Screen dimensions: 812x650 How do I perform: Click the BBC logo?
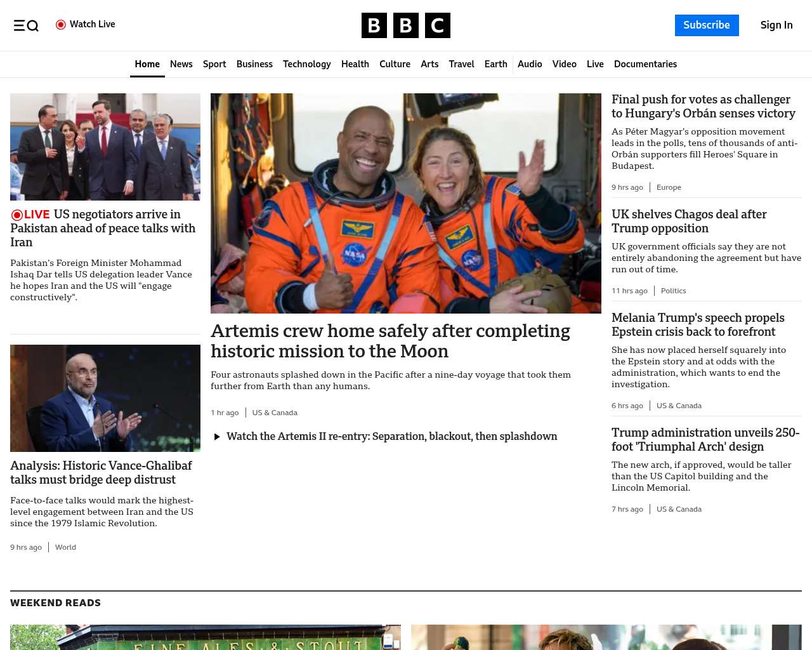click(x=406, y=25)
